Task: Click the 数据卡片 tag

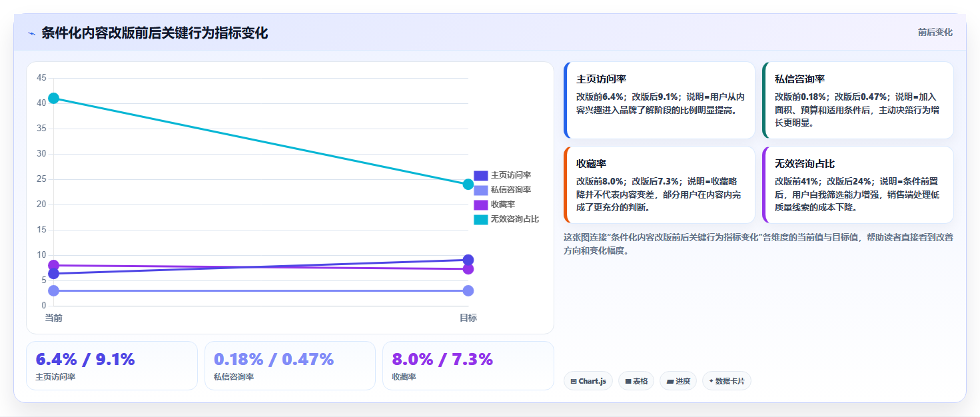Action: tap(727, 381)
